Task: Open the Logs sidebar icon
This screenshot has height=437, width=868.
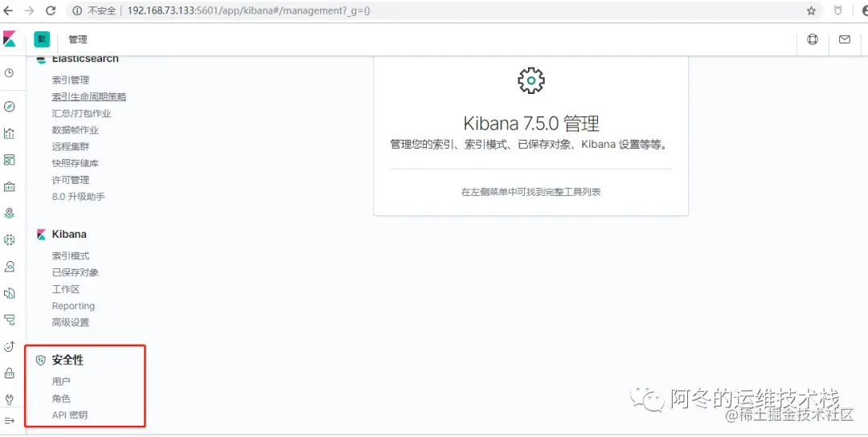Action: 9,292
